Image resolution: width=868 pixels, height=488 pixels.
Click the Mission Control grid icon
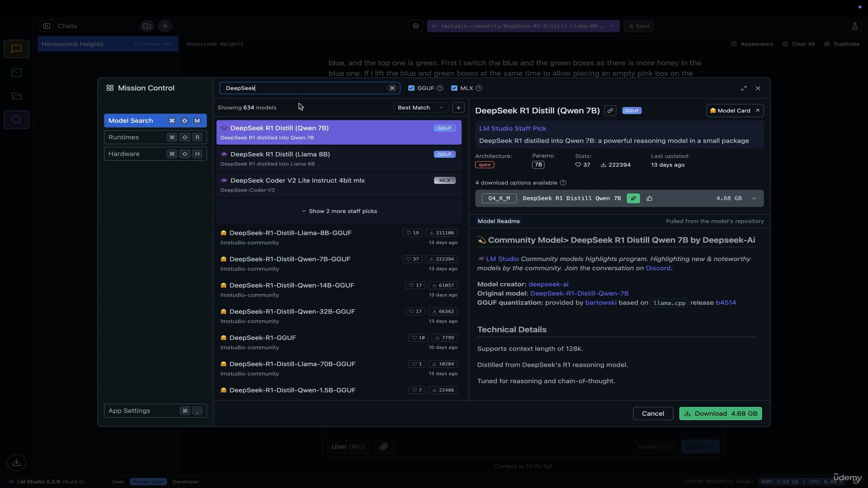point(110,88)
